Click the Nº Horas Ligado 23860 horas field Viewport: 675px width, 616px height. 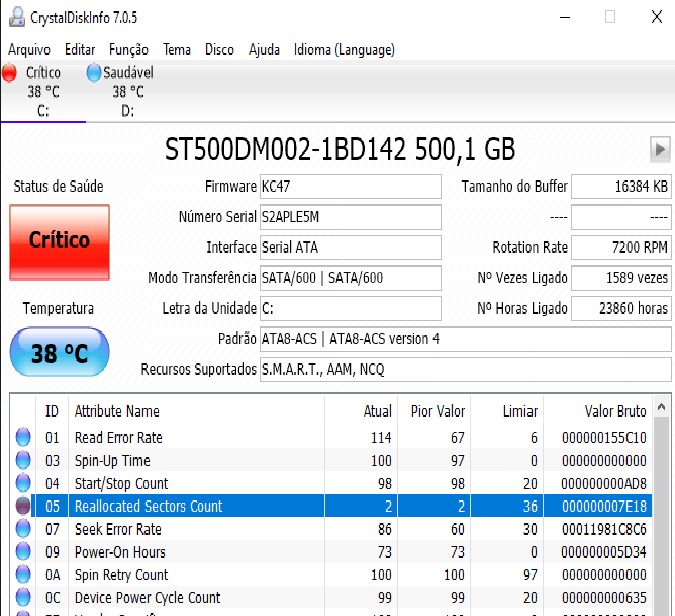pyautogui.click(x=621, y=308)
